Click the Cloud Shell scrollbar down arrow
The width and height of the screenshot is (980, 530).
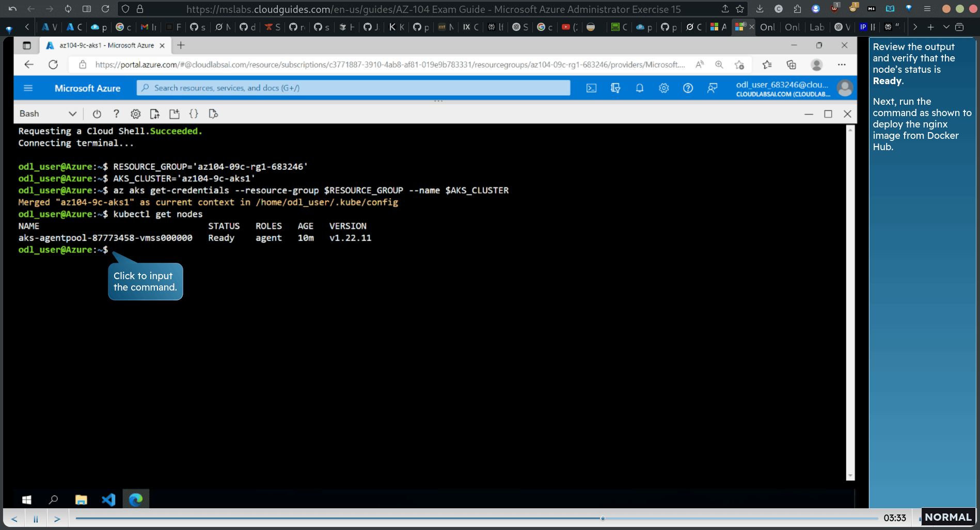pos(850,476)
